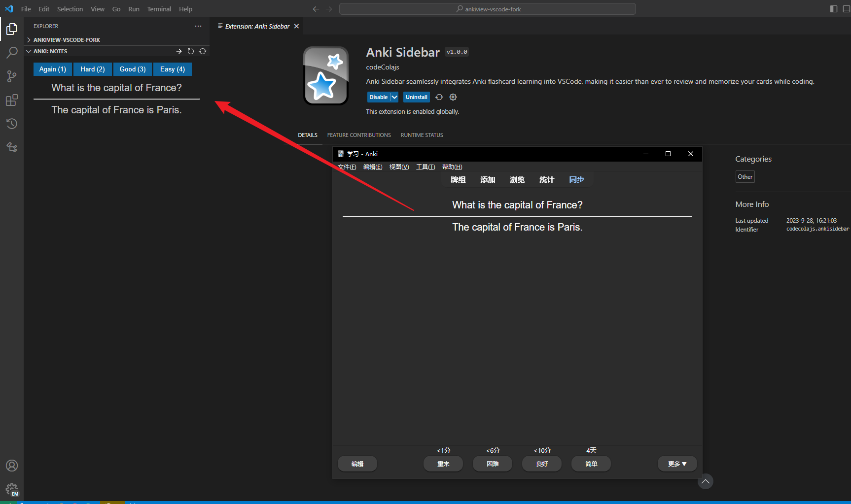851x504 pixels.
Task: Click the sync icon in Anki Notes header
Action: pos(203,51)
